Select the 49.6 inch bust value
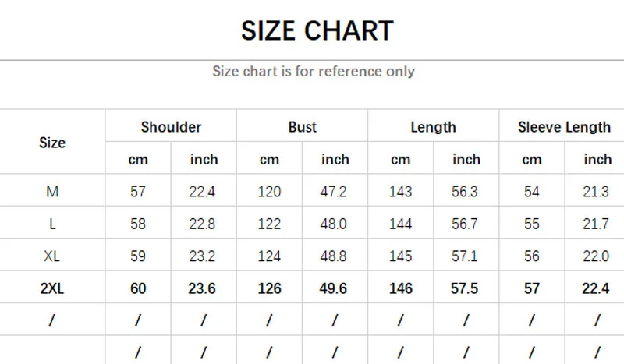This screenshot has width=624, height=364. (x=335, y=288)
